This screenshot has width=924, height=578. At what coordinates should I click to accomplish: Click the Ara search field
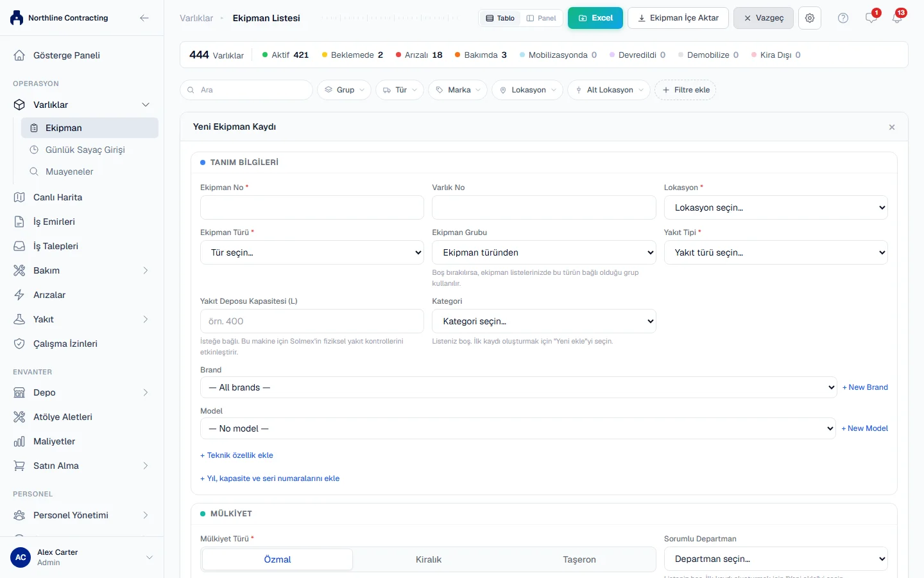246,90
